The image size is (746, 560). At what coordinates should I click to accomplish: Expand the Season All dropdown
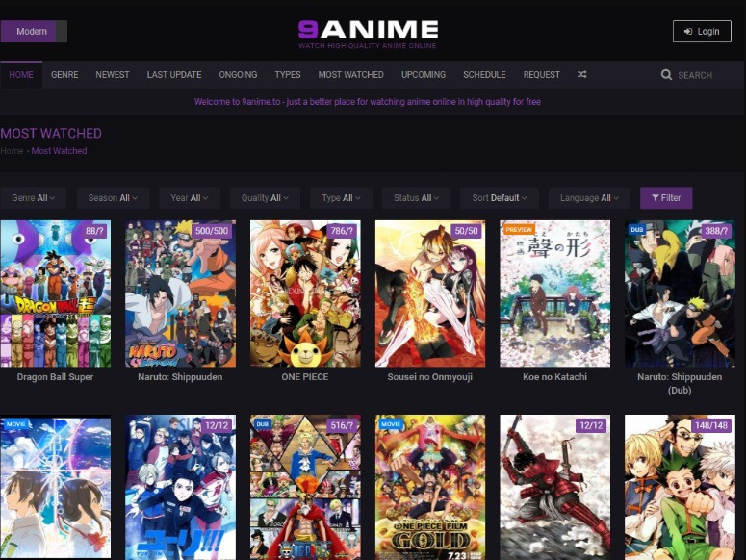point(113,198)
